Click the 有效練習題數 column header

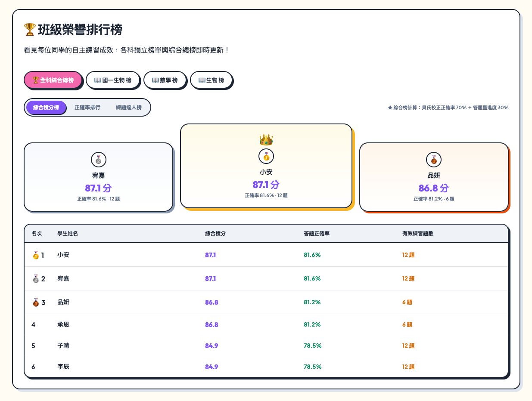pos(418,234)
